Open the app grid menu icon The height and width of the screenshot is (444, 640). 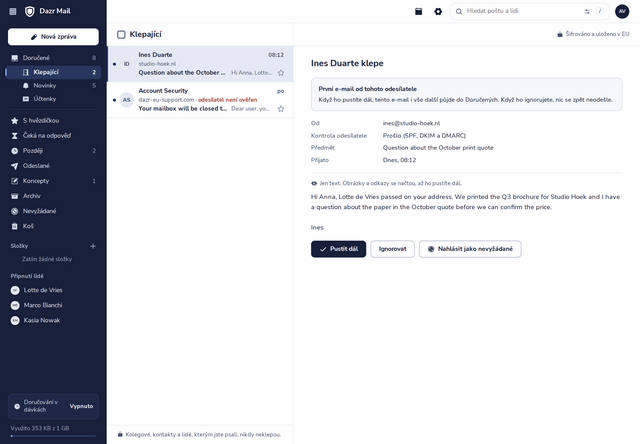pos(13,11)
